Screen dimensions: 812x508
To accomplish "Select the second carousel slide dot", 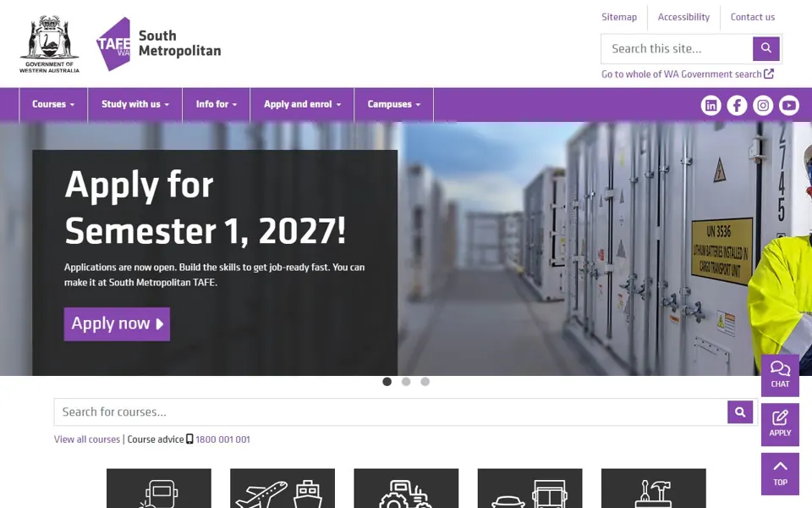I will click(x=406, y=382).
